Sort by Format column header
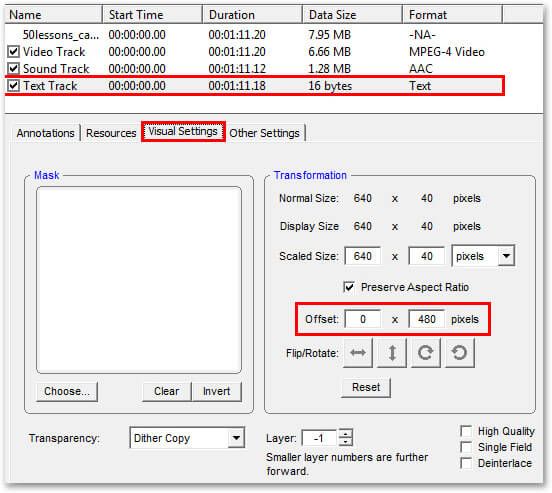The height and width of the screenshot is (493, 552). pyautogui.click(x=452, y=15)
